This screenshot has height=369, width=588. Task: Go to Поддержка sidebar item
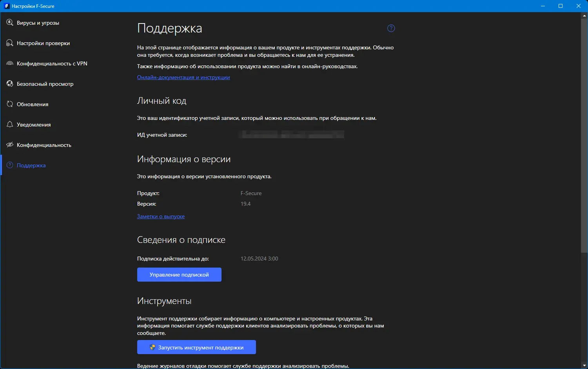31,165
